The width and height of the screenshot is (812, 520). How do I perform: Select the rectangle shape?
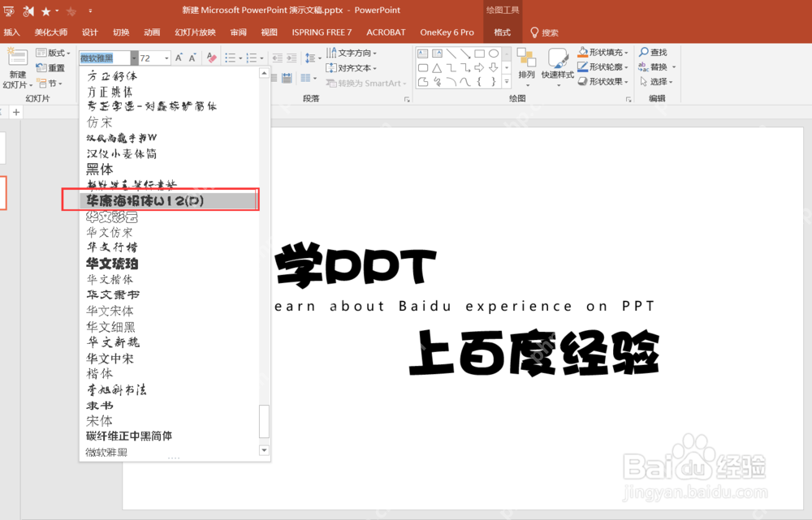click(480, 54)
